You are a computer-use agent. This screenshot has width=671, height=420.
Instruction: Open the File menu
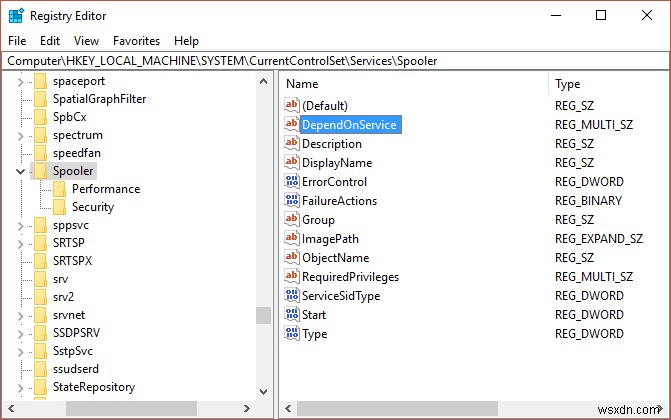tap(17, 41)
